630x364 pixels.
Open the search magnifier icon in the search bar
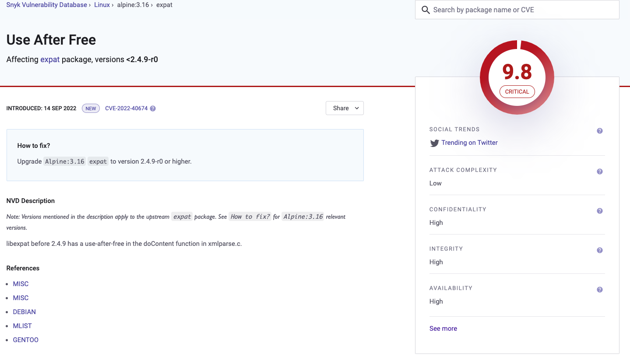pos(425,10)
